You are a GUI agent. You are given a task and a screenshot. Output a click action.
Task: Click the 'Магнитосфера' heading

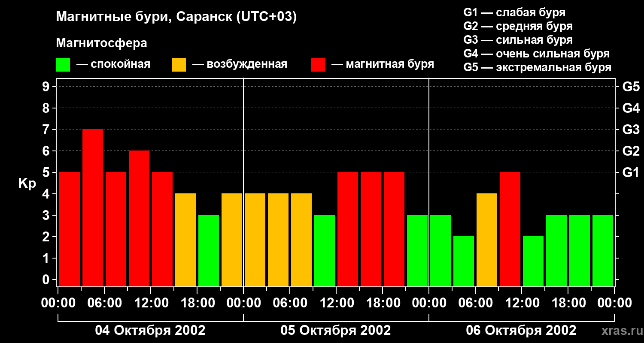(101, 43)
